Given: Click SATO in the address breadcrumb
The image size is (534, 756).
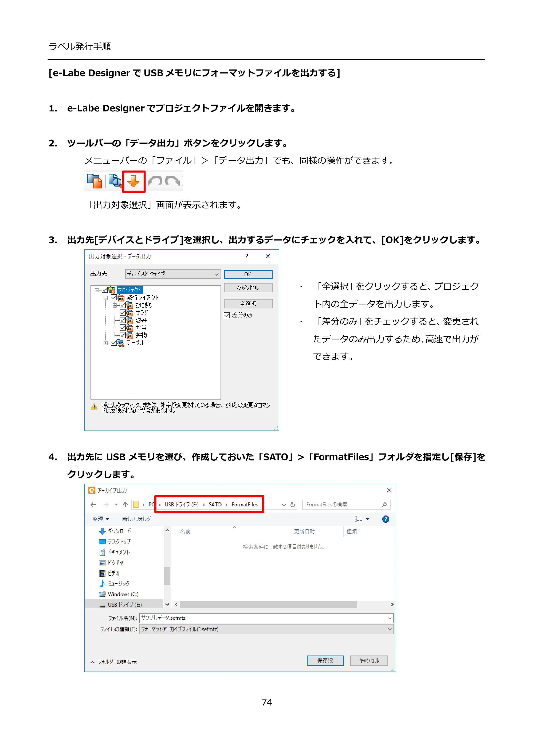Looking at the screenshot, I should tap(215, 505).
